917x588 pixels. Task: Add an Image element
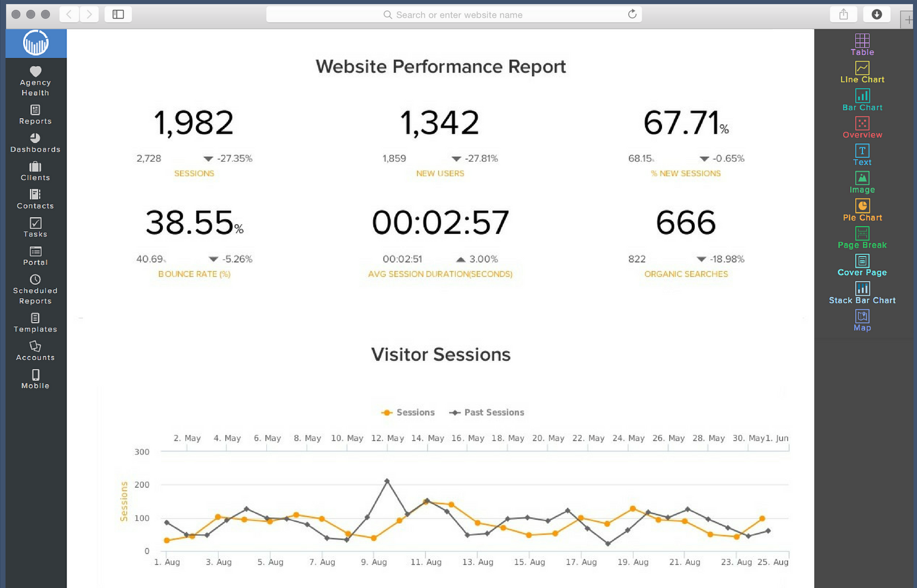[x=862, y=182]
